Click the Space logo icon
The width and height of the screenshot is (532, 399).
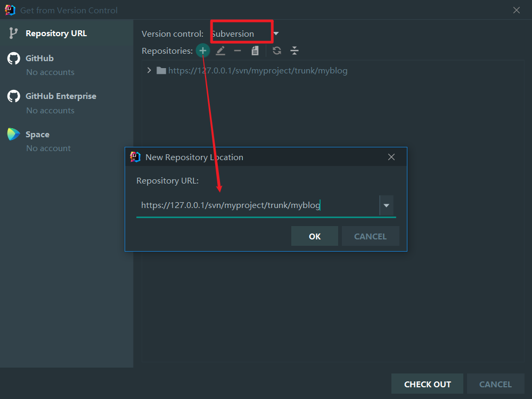click(13, 134)
